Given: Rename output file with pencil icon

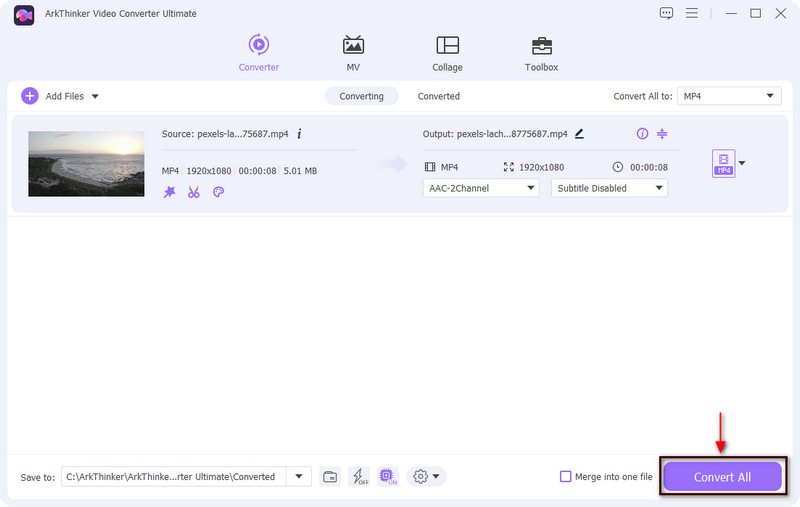Looking at the screenshot, I should pyautogui.click(x=579, y=134).
